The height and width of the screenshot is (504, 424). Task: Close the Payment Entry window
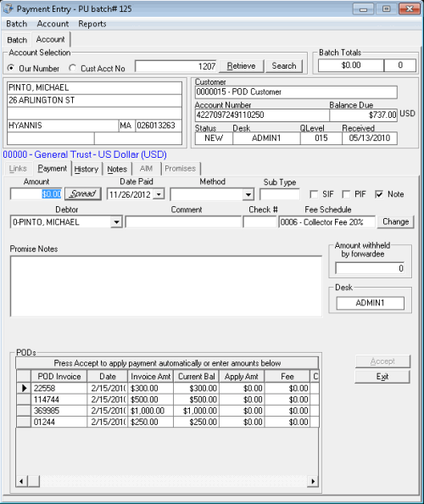pos(410,9)
